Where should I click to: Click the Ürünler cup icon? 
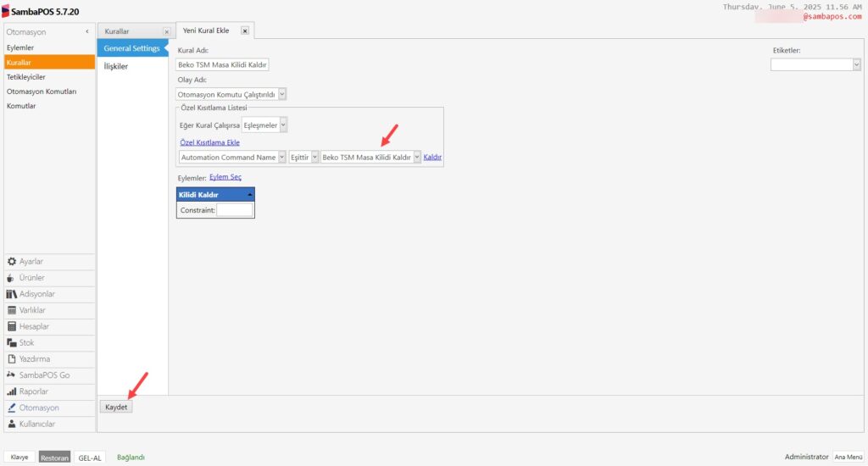10,278
